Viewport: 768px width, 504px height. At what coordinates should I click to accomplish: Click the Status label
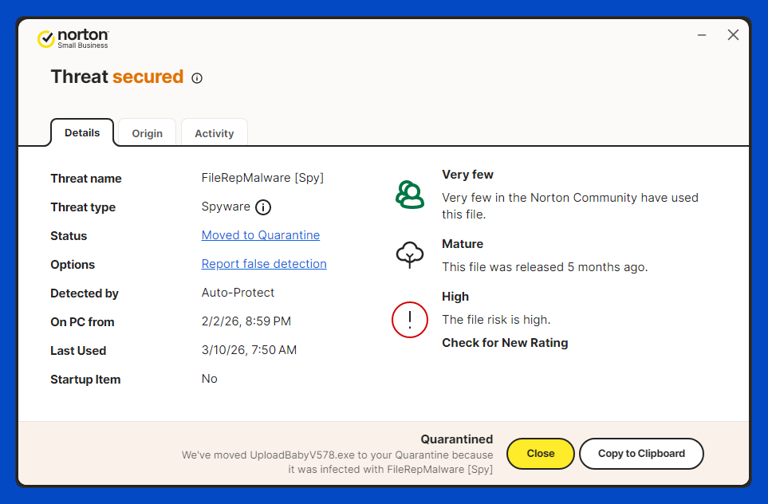pos(69,236)
